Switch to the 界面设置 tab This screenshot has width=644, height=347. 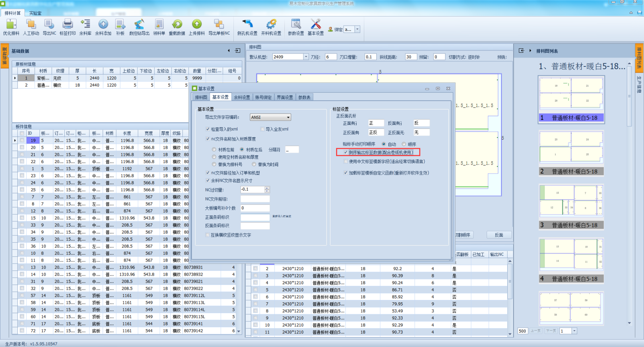click(285, 97)
